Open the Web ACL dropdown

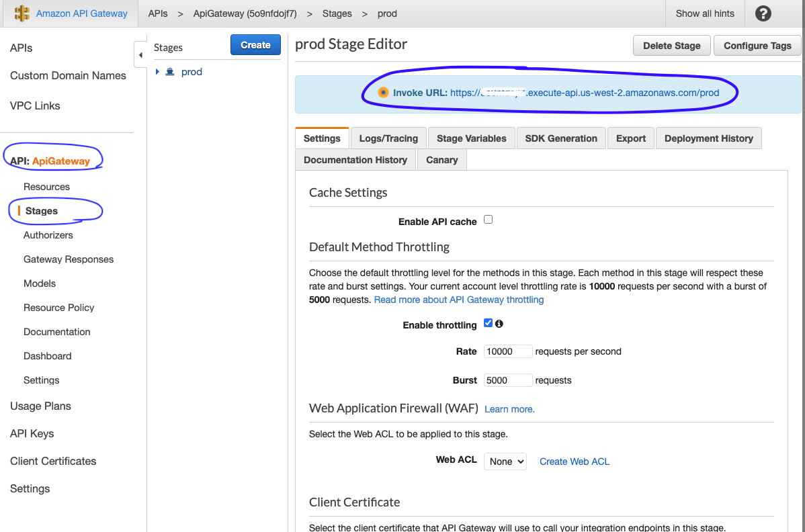[x=505, y=461]
